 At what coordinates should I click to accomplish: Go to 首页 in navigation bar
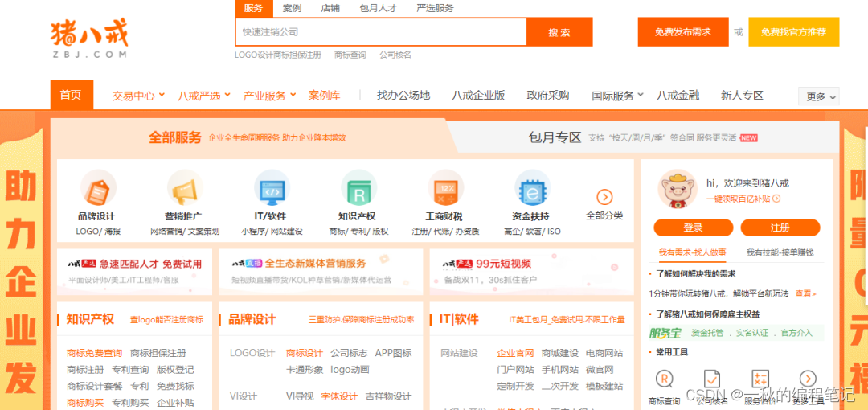tap(72, 95)
